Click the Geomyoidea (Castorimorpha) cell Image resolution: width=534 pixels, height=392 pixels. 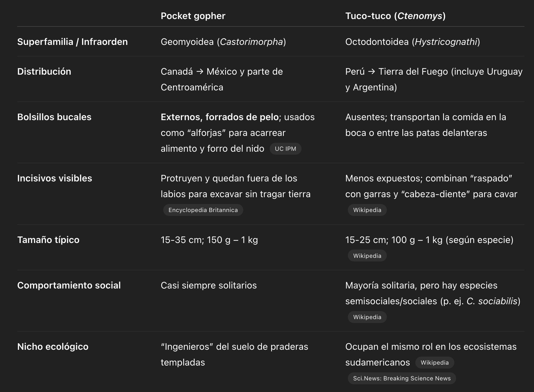tap(223, 42)
